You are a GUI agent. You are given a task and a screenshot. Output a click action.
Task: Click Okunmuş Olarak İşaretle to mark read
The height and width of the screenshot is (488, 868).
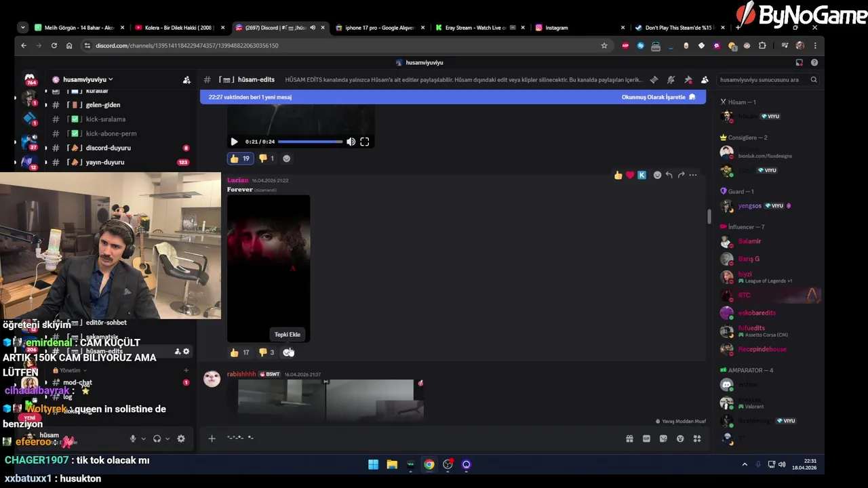click(658, 97)
